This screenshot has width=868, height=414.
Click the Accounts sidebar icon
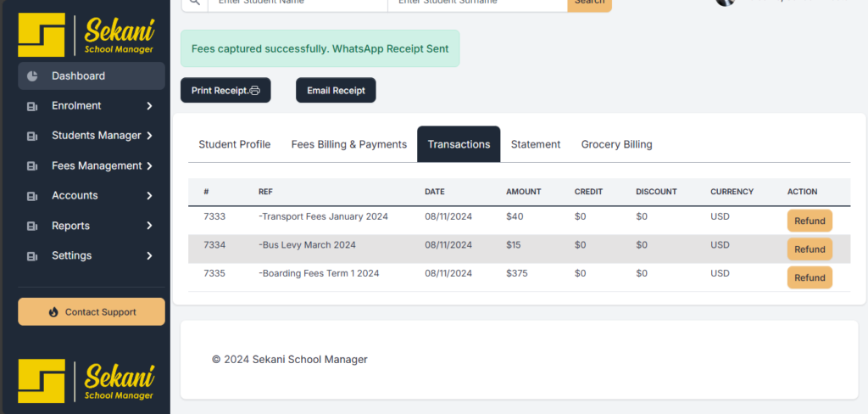pyautogui.click(x=32, y=196)
